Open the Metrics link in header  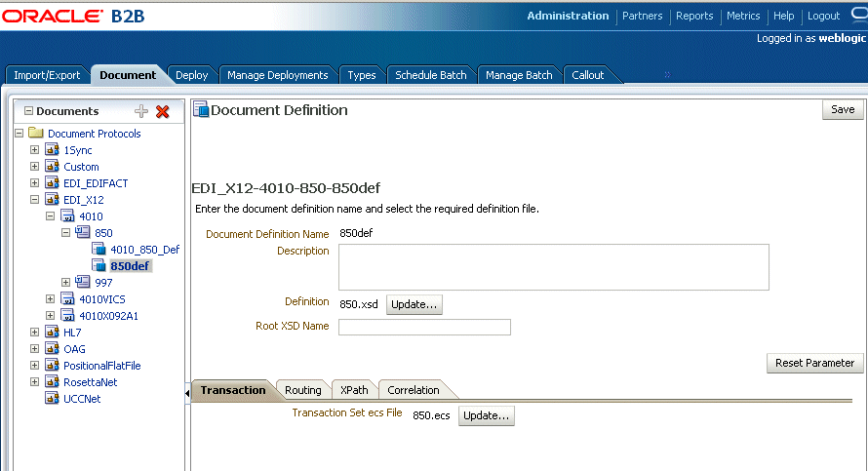(x=743, y=16)
